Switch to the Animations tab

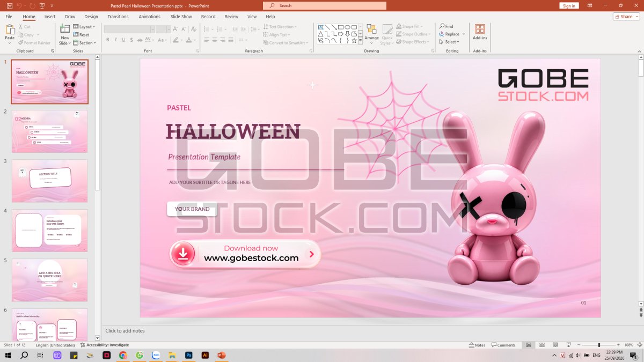[150, 17]
